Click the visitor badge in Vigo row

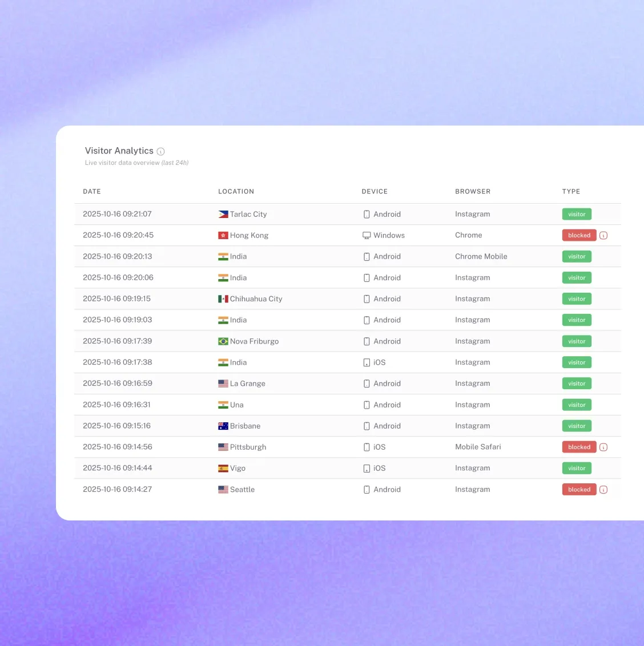pyautogui.click(x=577, y=468)
